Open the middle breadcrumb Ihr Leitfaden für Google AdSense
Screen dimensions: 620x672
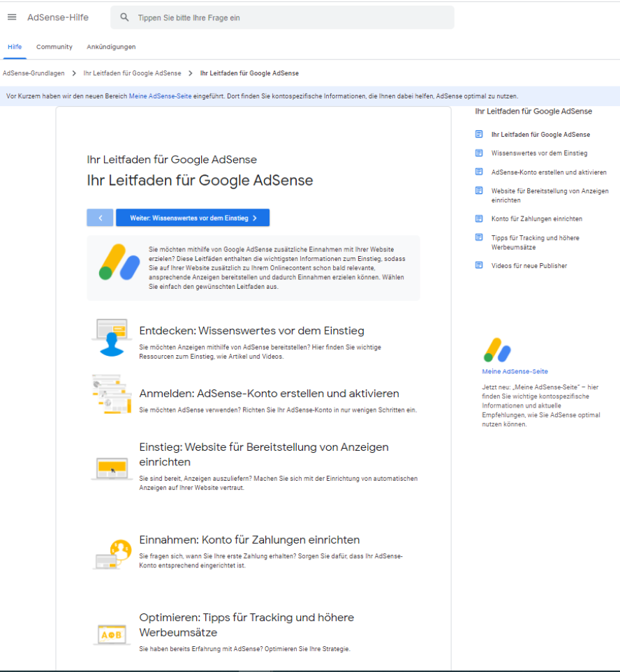132,73
